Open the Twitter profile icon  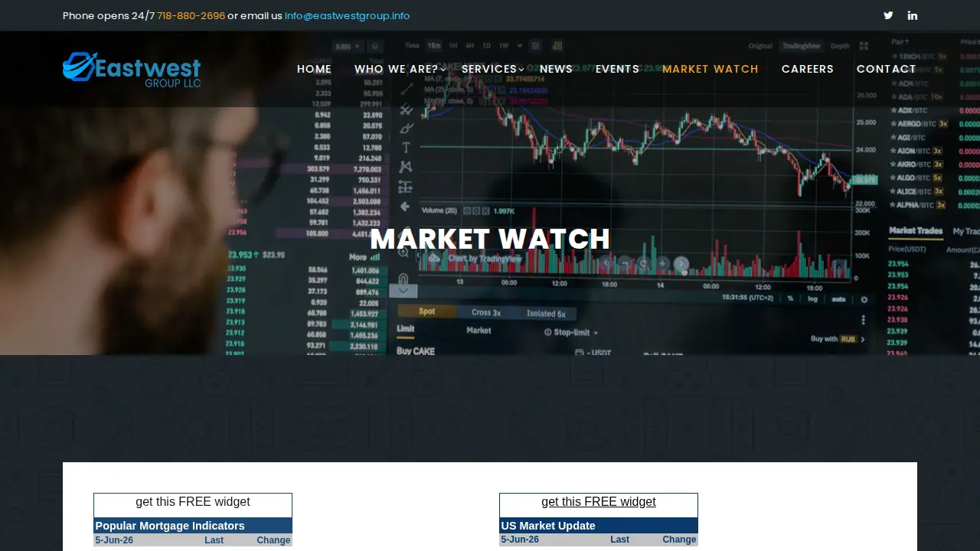pyautogui.click(x=888, y=15)
